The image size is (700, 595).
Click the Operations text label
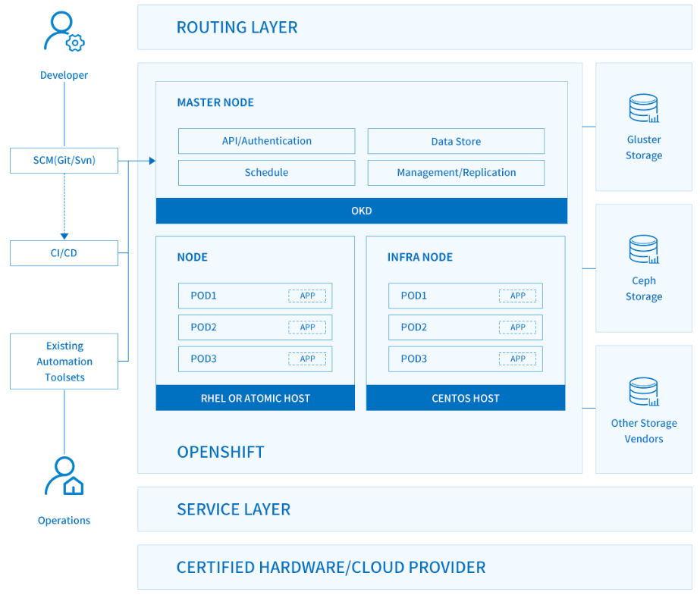coord(64,521)
